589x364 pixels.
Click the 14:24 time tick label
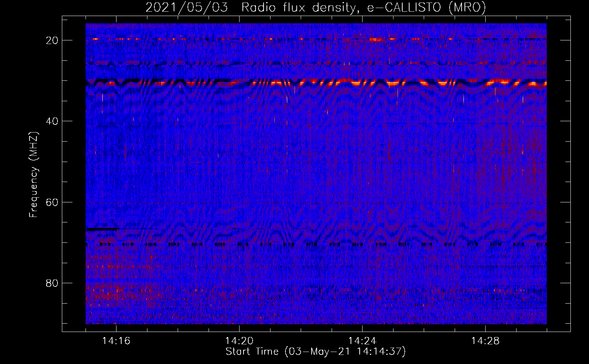coord(362,341)
